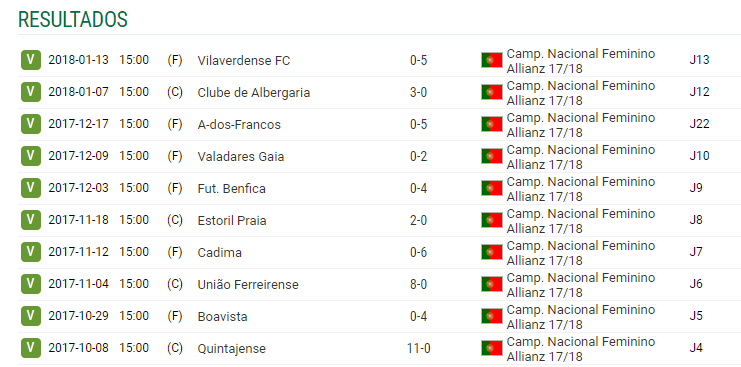
Task: Open the 3-0 score for Clube de Albergaria
Action: tap(418, 93)
